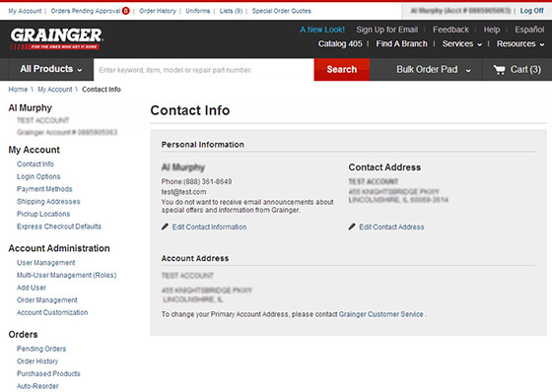Open Order History in the top bar

click(x=158, y=11)
